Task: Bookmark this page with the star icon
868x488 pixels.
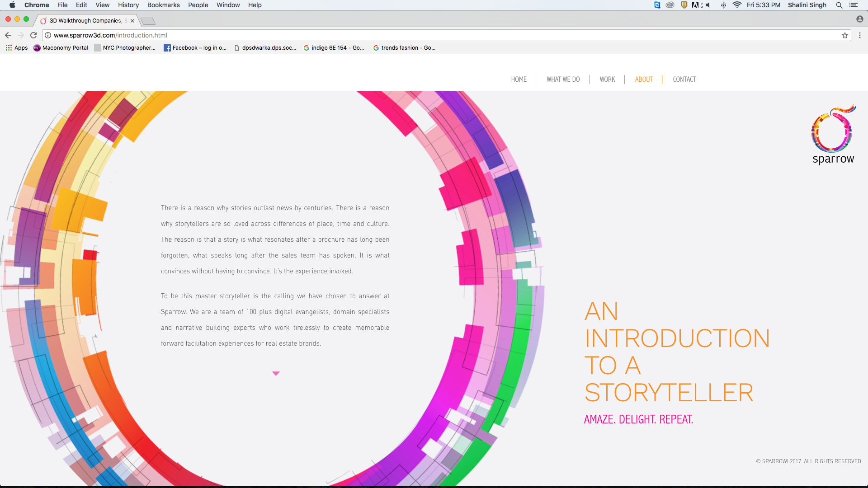Action: (844, 35)
